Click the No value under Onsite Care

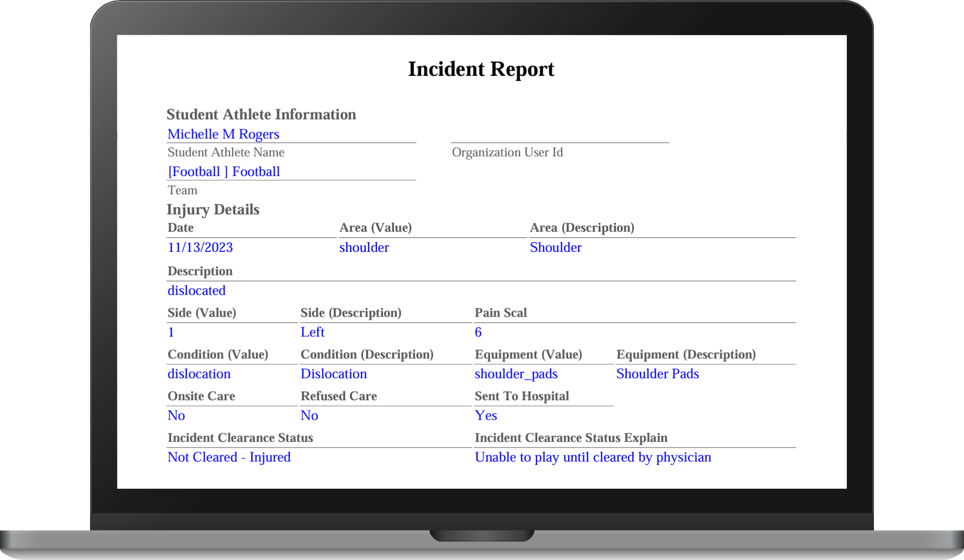(x=176, y=416)
